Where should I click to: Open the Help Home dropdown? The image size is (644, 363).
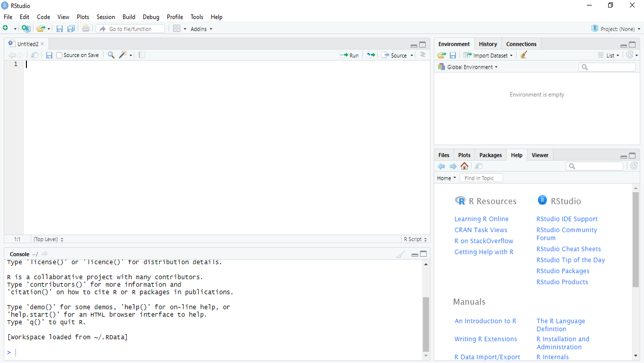(x=446, y=178)
